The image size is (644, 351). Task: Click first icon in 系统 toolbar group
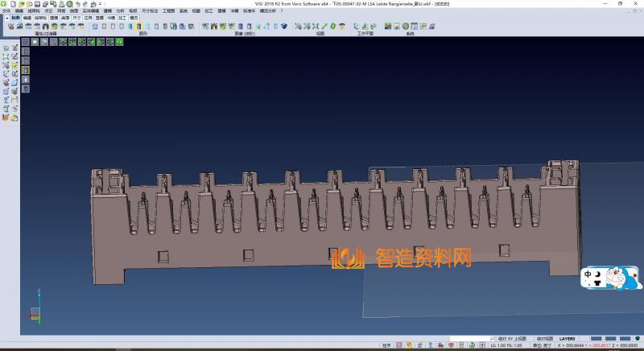pos(387,27)
